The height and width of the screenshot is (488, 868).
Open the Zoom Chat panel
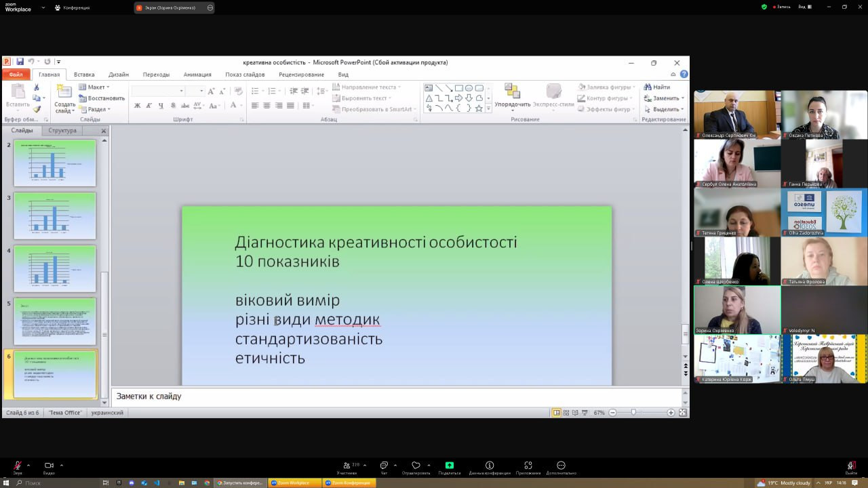384,466
